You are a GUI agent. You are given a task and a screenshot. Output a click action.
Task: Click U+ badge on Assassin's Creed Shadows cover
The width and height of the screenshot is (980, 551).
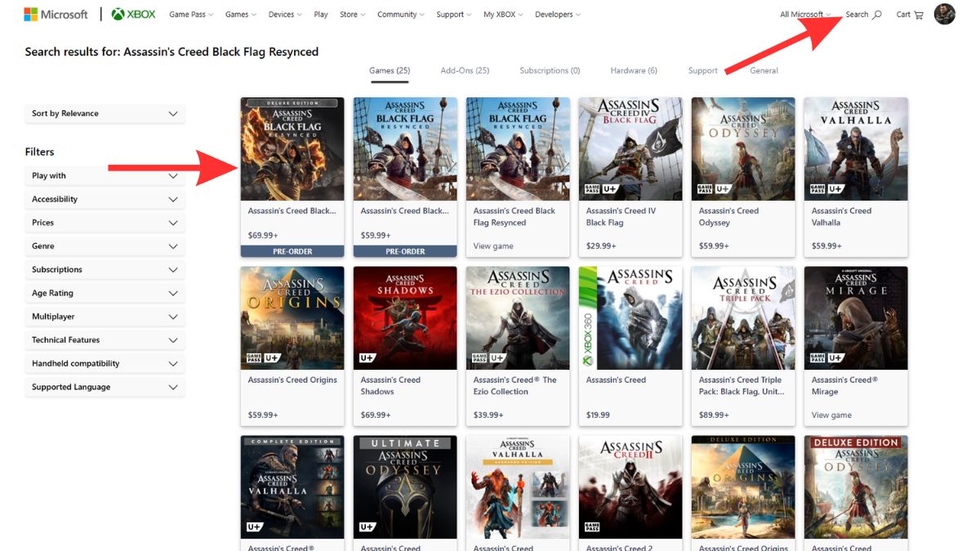coord(367,358)
